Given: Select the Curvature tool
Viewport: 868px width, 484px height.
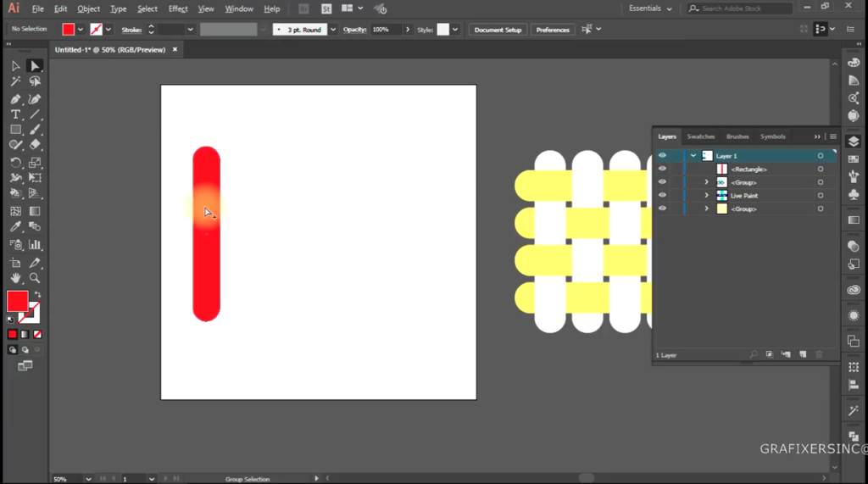Looking at the screenshot, I should [x=35, y=99].
